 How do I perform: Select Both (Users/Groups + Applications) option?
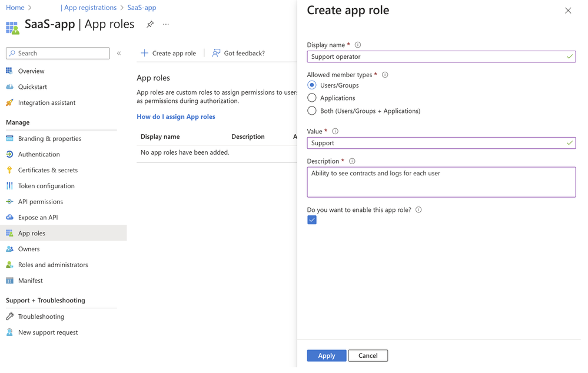click(x=311, y=111)
